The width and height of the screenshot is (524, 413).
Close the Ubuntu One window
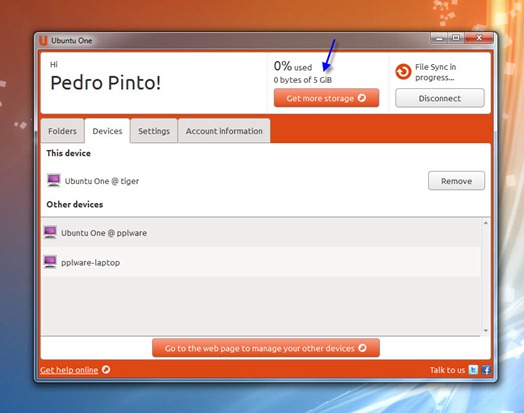[479, 38]
